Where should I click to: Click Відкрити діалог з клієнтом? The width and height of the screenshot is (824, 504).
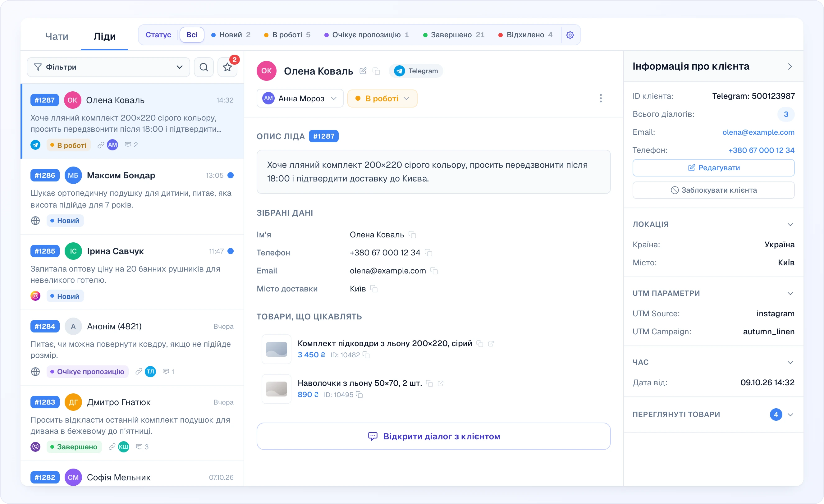(x=433, y=437)
